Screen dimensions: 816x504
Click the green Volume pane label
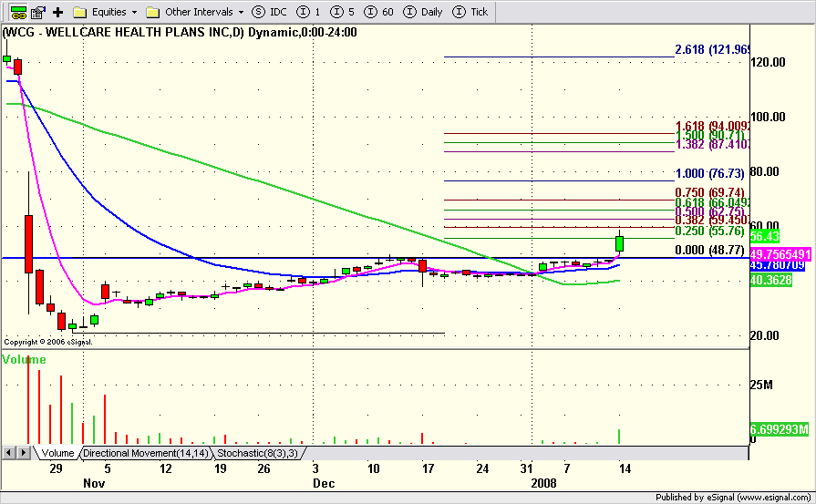(24, 359)
